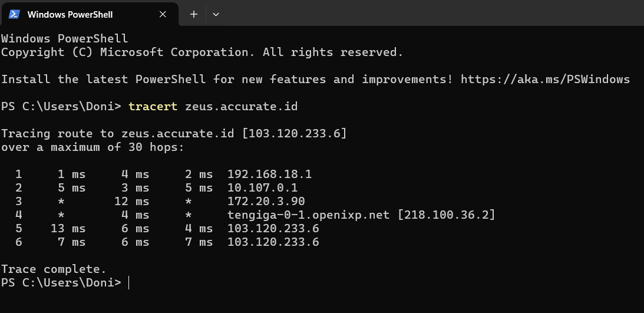Screen dimensions: 644x313
Task: Click the Microsoft Corporation copyright line
Action: pyautogui.click(x=202, y=52)
